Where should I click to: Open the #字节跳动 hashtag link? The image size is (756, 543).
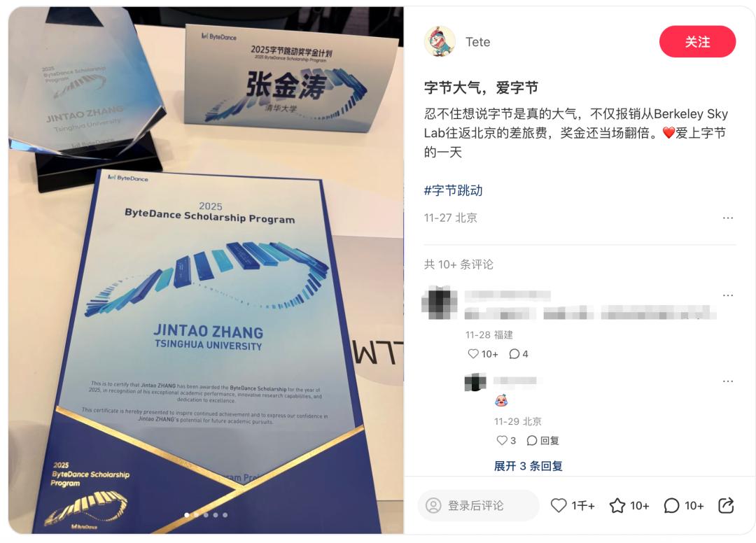tap(453, 190)
